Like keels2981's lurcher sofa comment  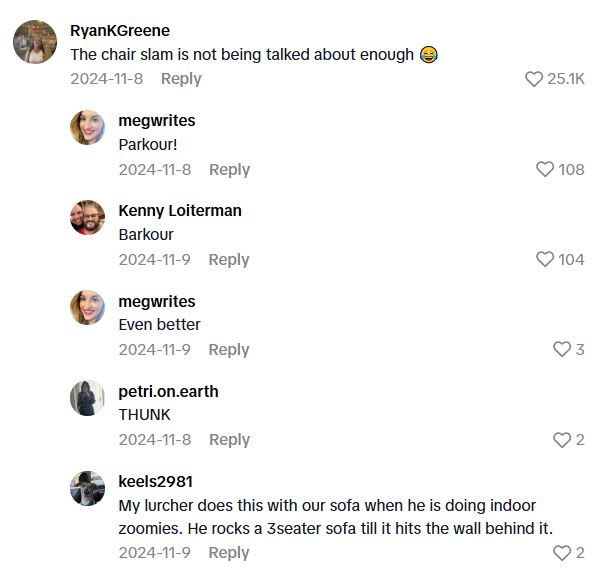pos(561,553)
